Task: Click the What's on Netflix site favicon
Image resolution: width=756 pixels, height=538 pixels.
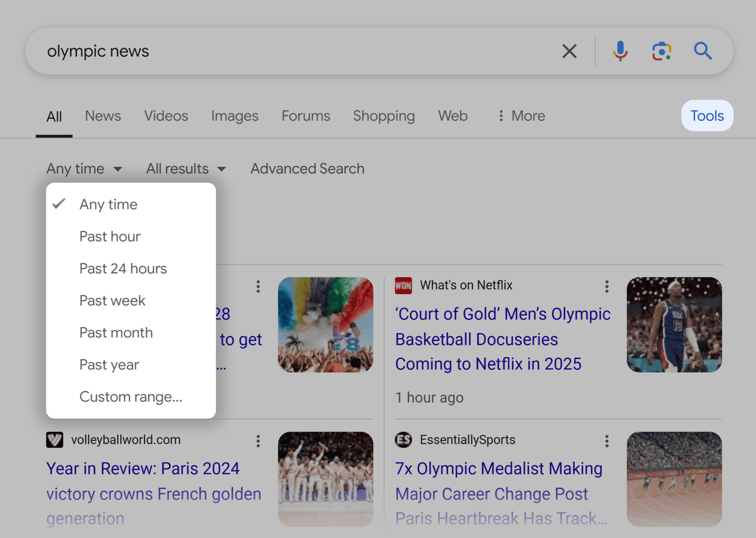Action: pos(403,285)
